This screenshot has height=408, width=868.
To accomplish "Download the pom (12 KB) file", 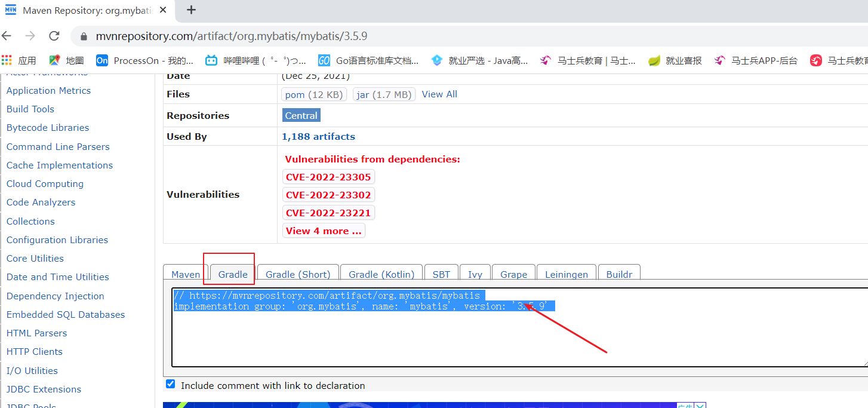I will tap(314, 94).
